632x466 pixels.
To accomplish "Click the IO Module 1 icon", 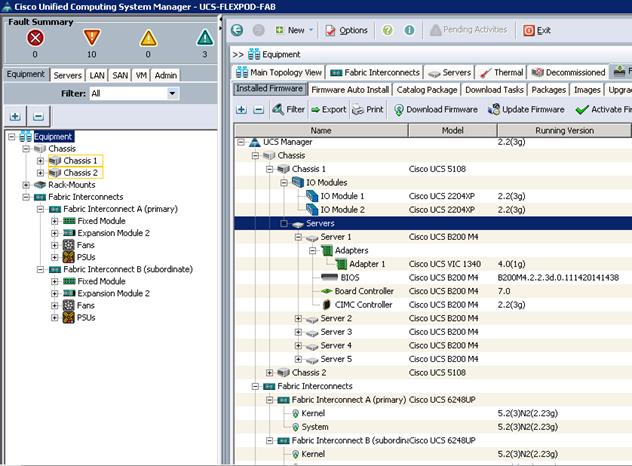I will coord(312,196).
